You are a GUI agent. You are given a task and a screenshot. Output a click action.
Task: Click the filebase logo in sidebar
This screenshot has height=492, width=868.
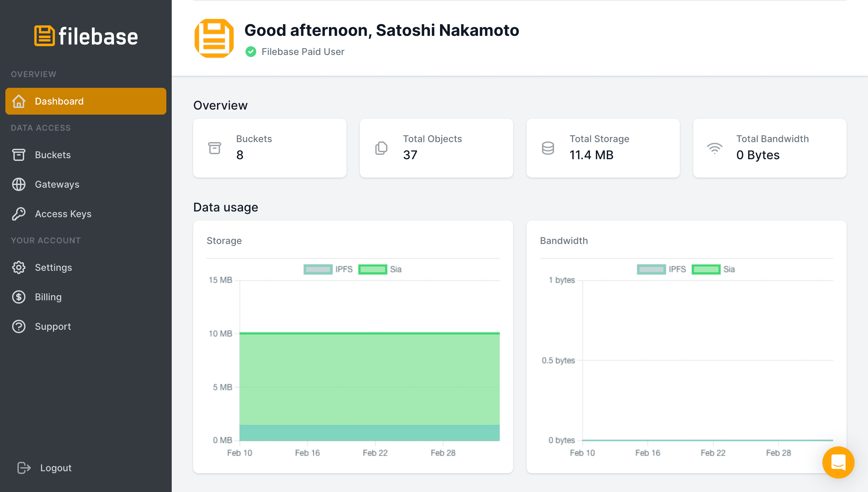pos(86,36)
